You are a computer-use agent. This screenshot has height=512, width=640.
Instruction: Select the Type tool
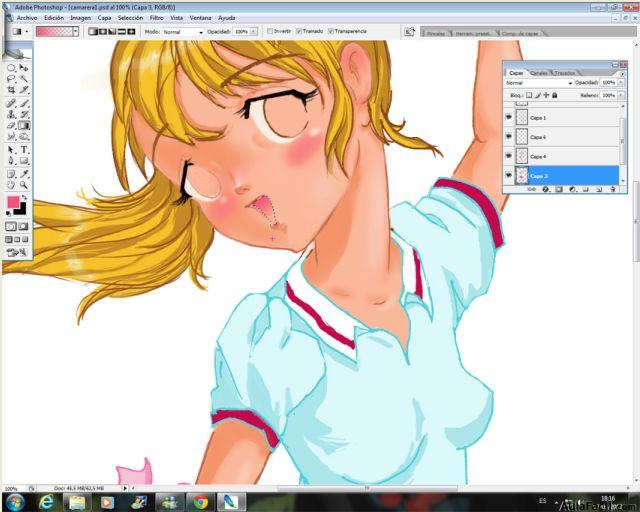tap(24, 150)
